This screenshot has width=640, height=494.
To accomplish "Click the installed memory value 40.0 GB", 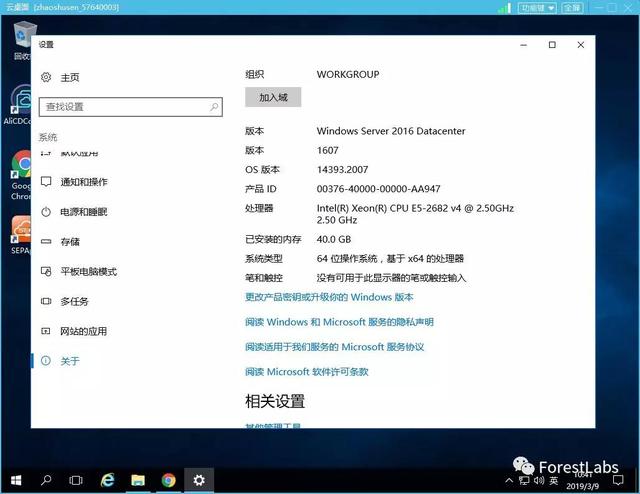I will [333, 239].
